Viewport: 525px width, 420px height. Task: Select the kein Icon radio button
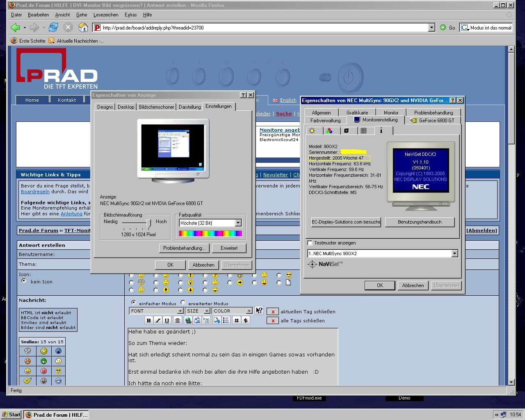24,281
